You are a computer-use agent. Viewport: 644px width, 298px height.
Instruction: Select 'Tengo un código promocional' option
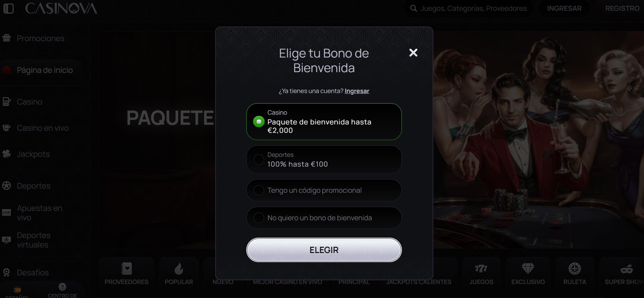tap(324, 190)
